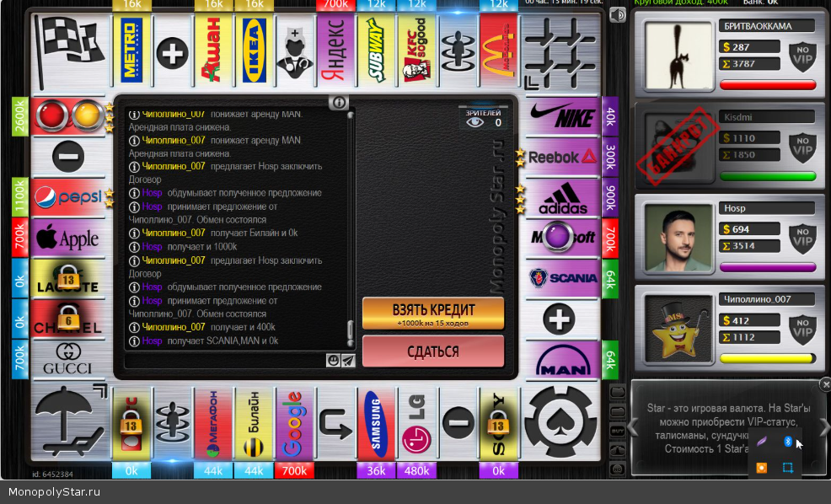Click the NO side panel button

618,469
